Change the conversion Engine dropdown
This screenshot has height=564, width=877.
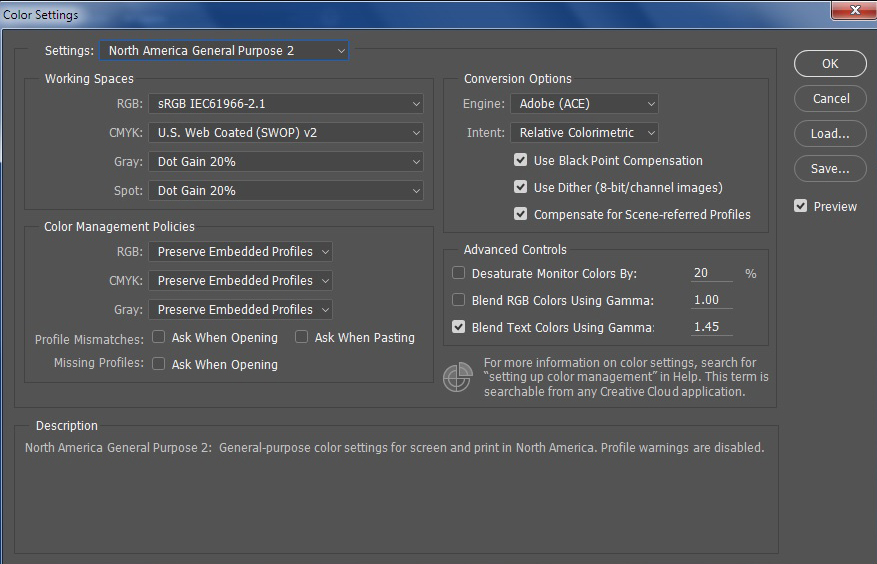584,103
